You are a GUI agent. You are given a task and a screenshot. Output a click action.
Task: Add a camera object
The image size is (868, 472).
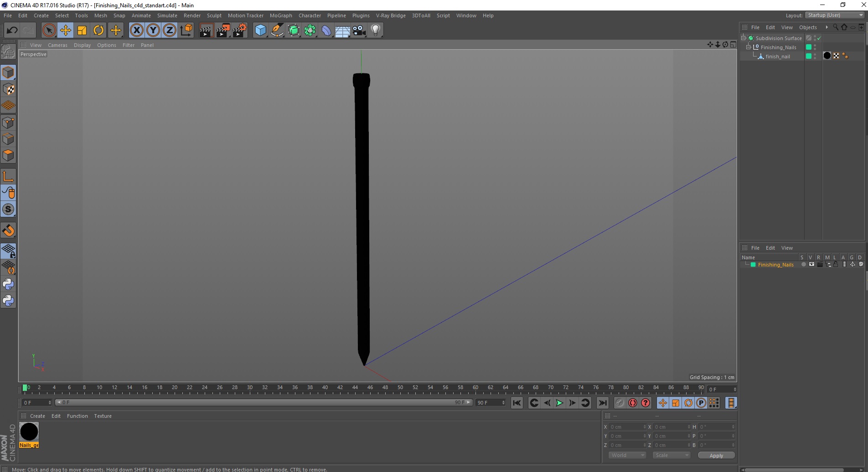coord(359,31)
